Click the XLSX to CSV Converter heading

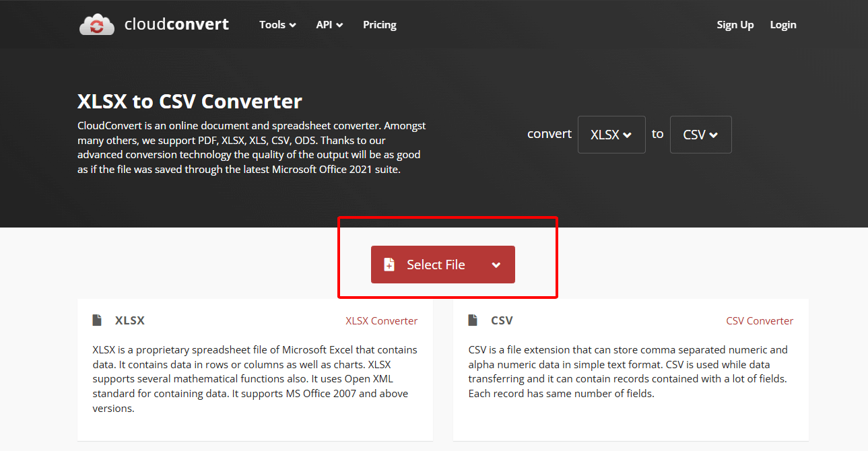tap(190, 102)
